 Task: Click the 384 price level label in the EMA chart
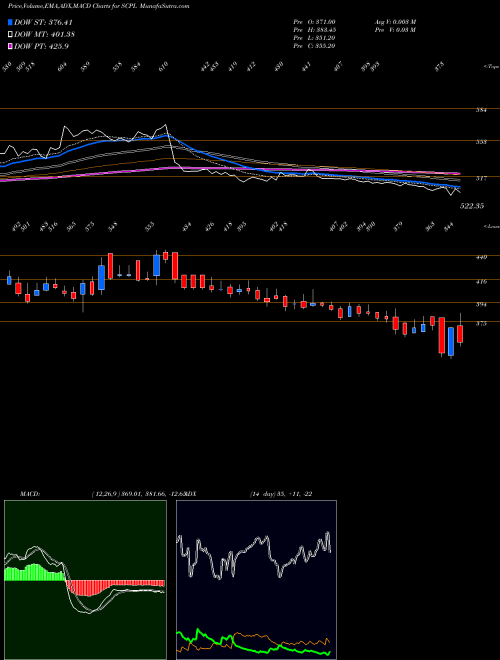click(482, 110)
